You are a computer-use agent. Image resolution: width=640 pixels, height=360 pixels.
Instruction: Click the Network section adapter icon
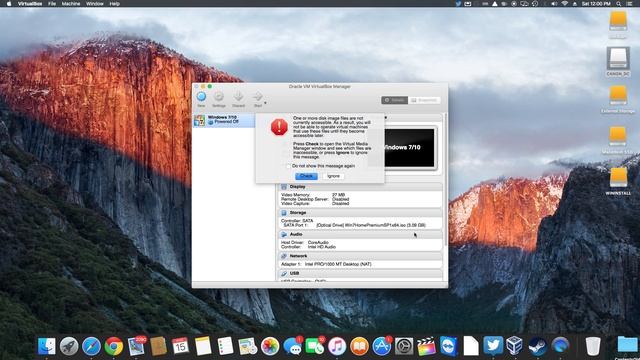pyautogui.click(x=284, y=256)
